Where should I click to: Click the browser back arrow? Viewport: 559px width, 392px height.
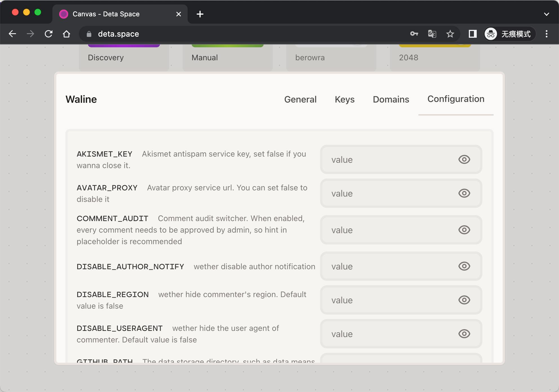click(x=12, y=34)
